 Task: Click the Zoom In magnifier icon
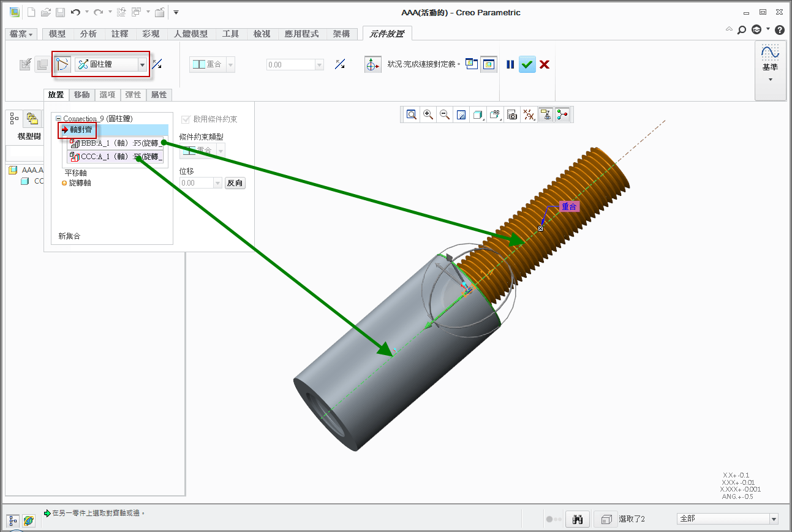coord(428,114)
